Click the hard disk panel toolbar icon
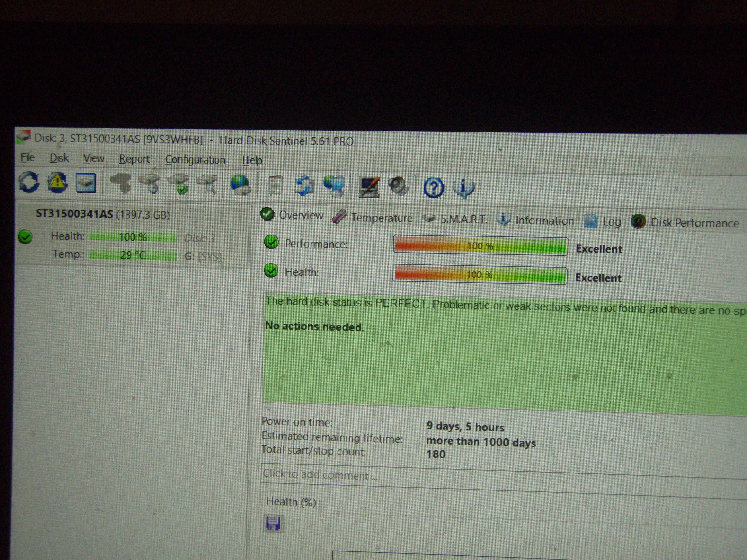Image resolution: width=747 pixels, height=560 pixels. click(86, 183)
